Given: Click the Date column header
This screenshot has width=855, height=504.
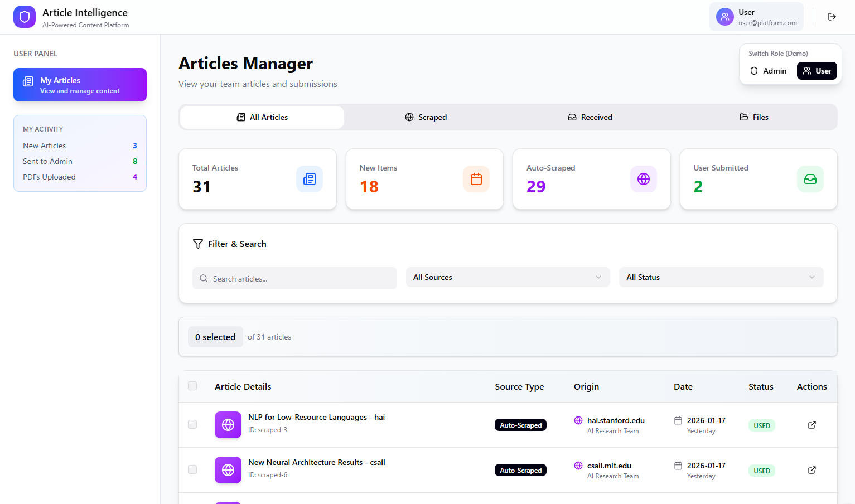Looking at the screenshot, I should coord(683,386).
